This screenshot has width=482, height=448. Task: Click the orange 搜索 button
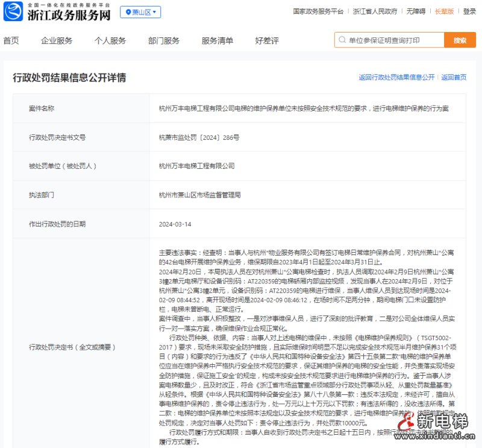coord(460,40)
